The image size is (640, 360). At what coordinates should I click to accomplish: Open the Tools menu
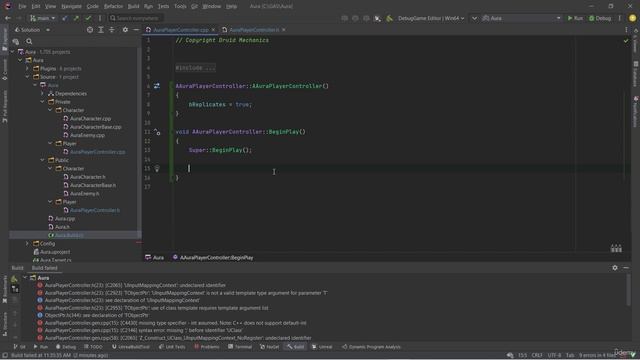(180, 6)
